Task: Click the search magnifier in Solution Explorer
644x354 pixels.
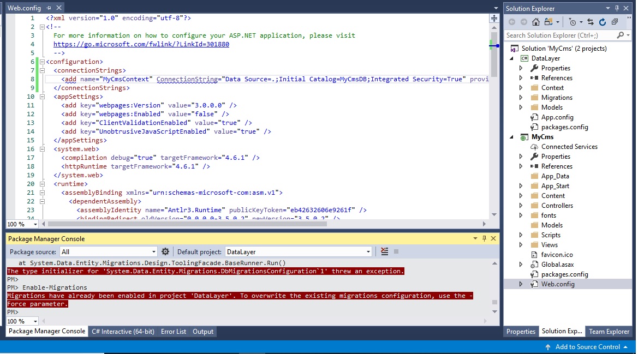Action: 621,35
